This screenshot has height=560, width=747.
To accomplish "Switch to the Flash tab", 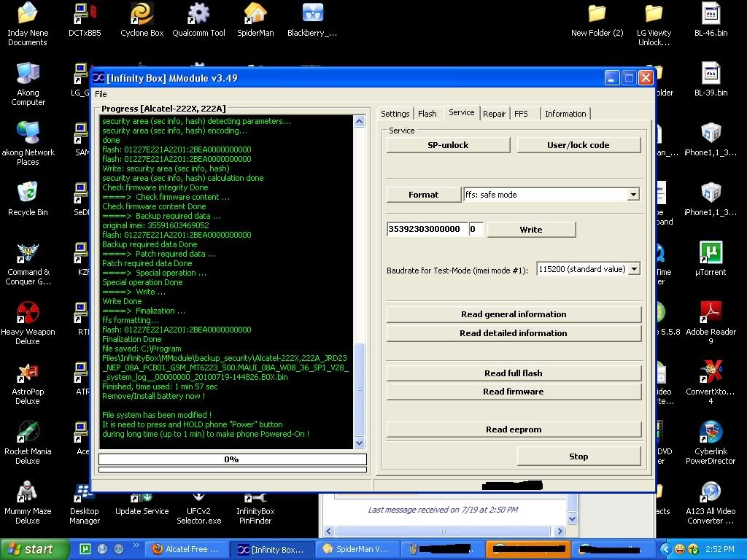I will click(427, 114).
